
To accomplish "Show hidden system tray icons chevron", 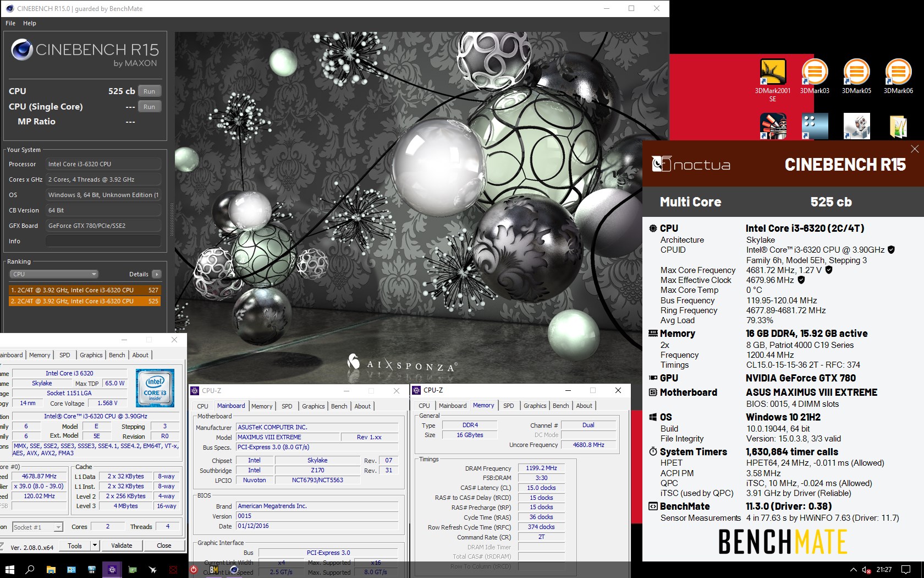I will coord(853,570).
